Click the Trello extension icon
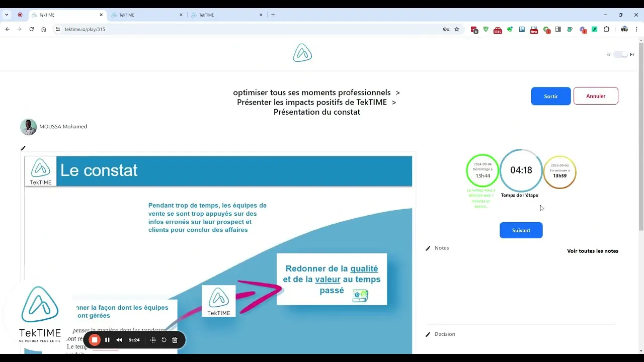644x362 pixels. [x=522, y=29]
